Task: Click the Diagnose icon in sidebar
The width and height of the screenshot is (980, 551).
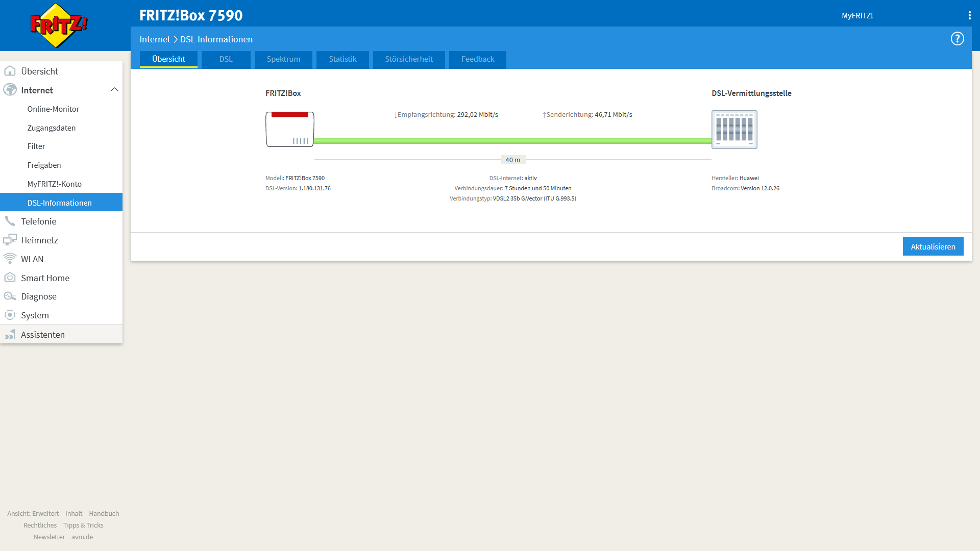Action: click(10, 296)
